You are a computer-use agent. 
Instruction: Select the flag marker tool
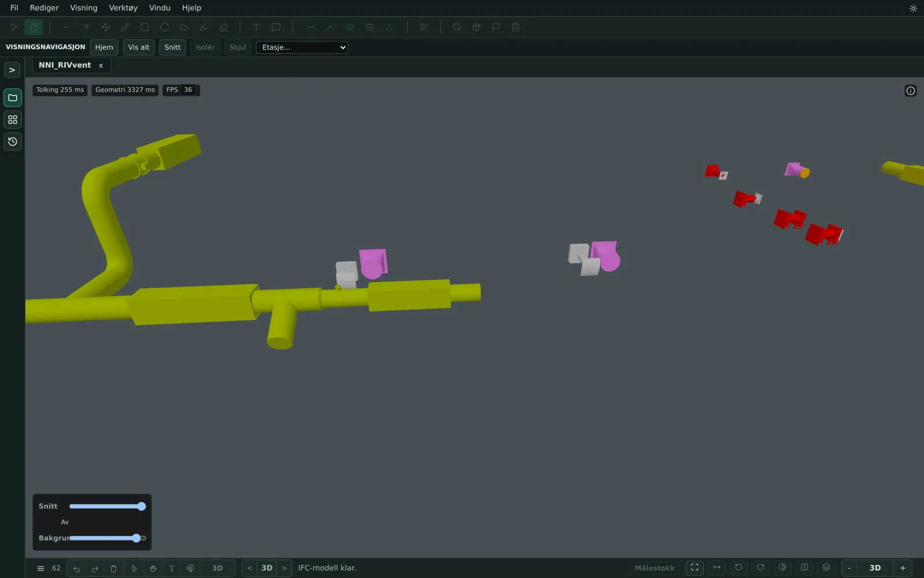tap(496, 27)
